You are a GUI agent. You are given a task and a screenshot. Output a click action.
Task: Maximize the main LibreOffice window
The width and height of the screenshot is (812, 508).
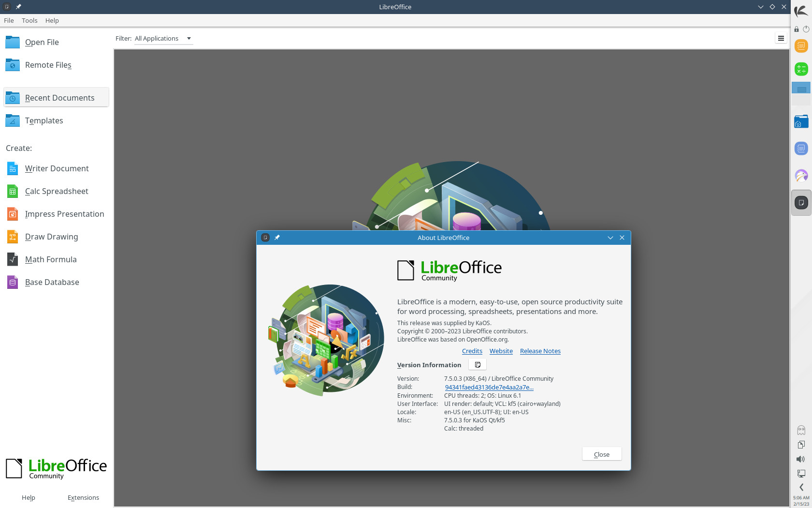click(x=772, y=7)
